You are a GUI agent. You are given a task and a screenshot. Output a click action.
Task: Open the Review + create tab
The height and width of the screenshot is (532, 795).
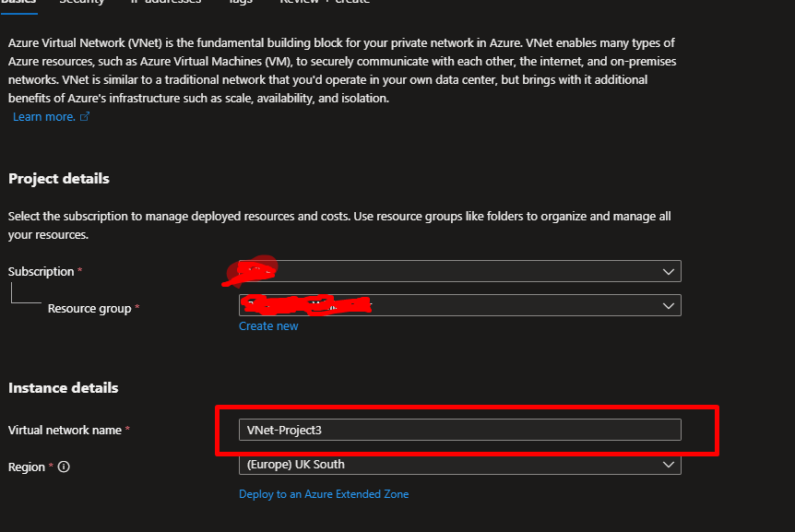coord(325,3)
